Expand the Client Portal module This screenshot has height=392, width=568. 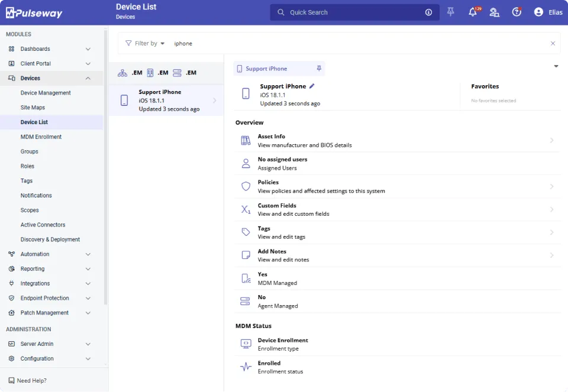[x=88, y=64]
